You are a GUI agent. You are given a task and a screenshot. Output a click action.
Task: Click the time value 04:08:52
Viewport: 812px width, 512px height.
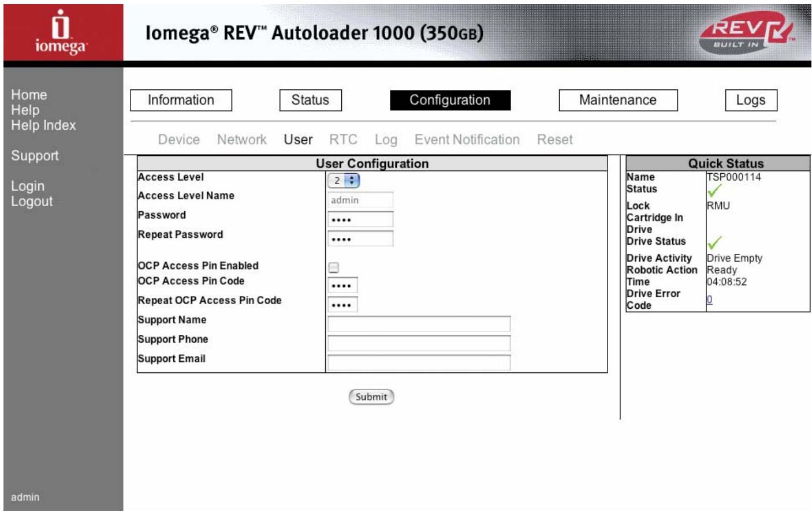pyautogui.click(x=727, y=282)
